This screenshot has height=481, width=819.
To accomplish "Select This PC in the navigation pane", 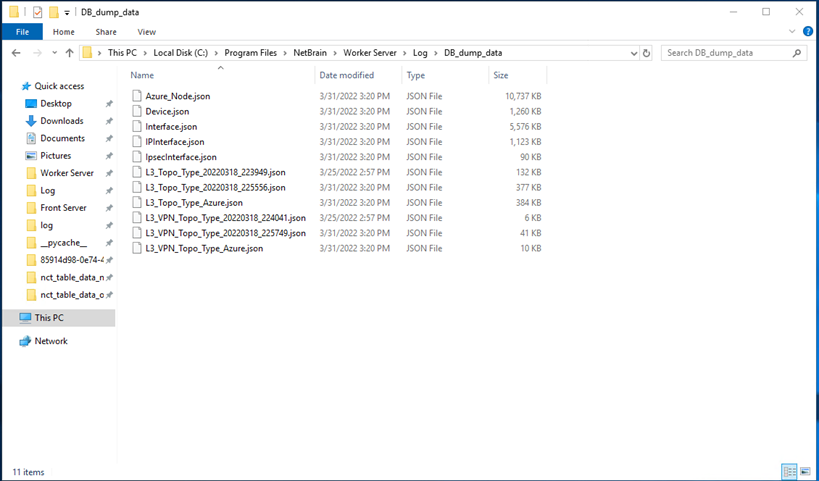I will pos(49,318).
